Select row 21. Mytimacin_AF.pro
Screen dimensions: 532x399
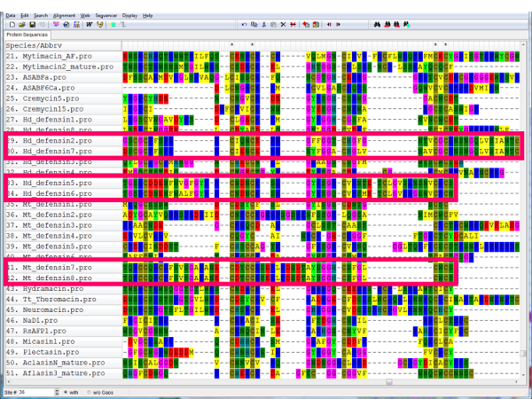[63, 56]
